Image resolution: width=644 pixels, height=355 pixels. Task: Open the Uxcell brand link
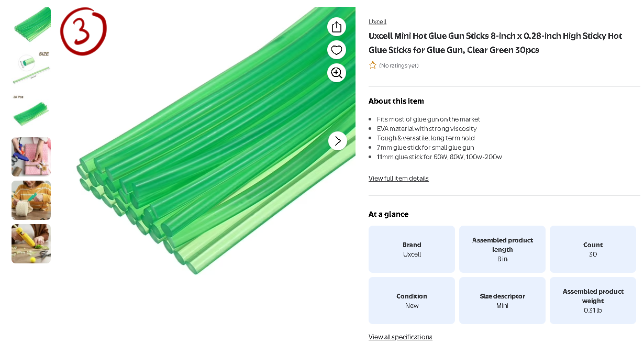tap(377, 22)
